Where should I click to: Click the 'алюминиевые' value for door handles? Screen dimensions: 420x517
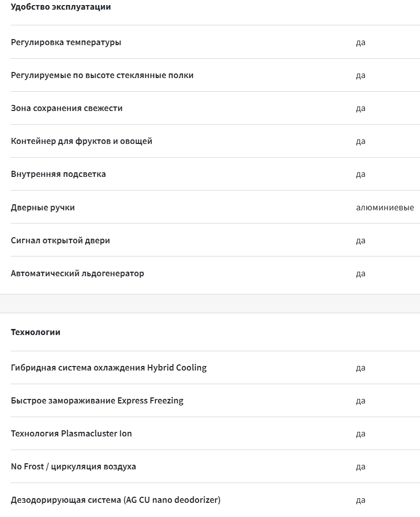pos(385,208)
